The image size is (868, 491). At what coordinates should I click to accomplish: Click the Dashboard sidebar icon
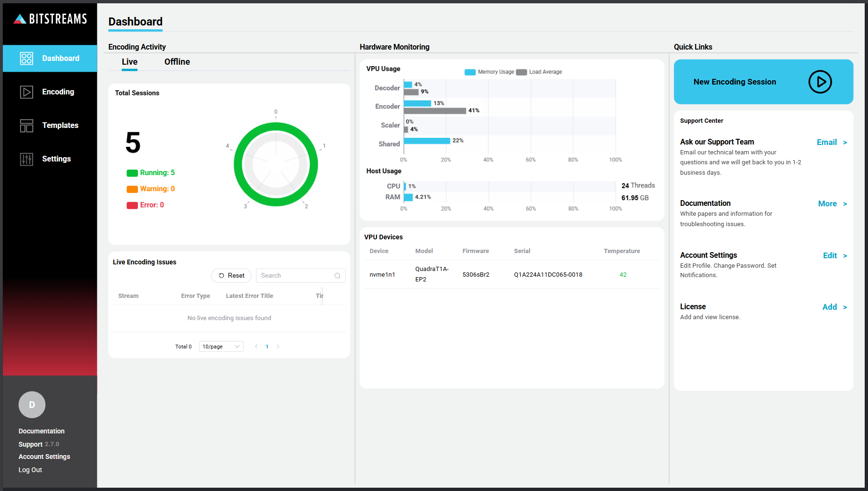[x=26, y=59]
